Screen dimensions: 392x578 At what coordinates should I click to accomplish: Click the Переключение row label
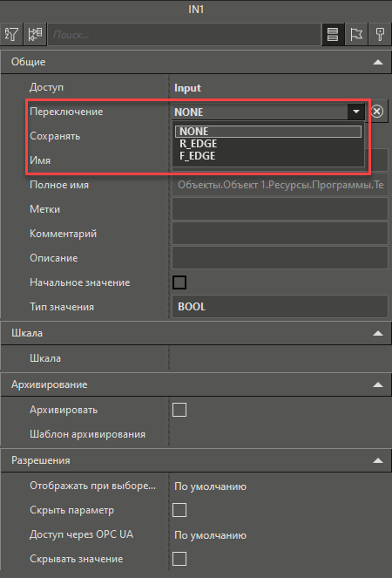pyautogui.click(x=66, y=112)
